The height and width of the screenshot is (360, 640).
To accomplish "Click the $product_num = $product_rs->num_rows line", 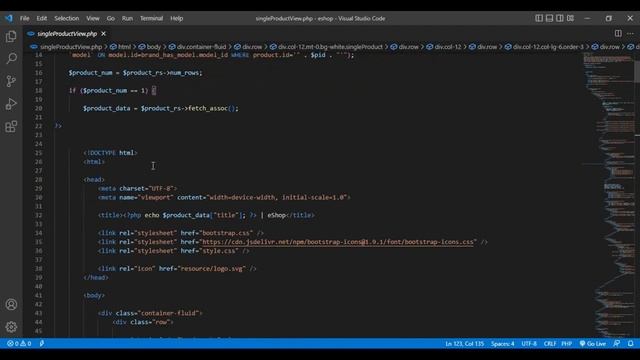I will pyautogui.click(x=135, y=73).
